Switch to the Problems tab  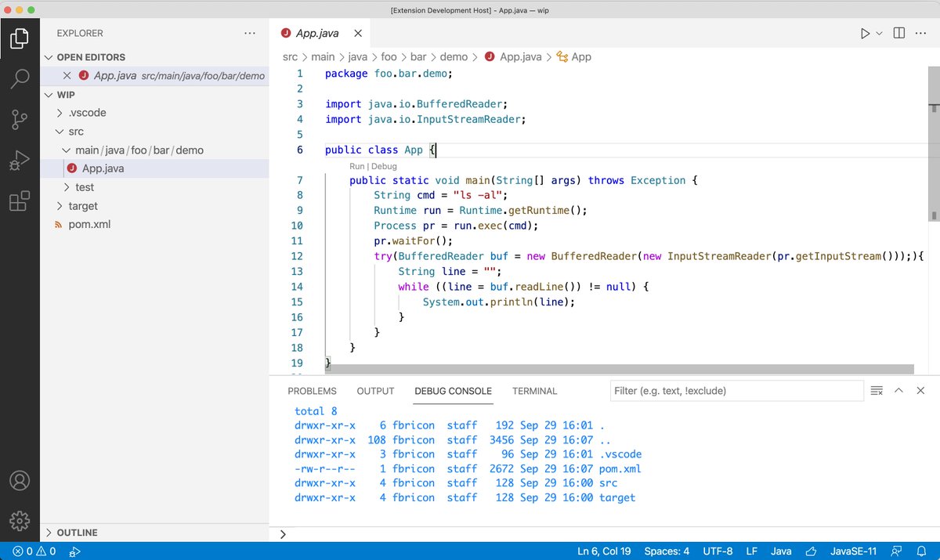point(312,391)
